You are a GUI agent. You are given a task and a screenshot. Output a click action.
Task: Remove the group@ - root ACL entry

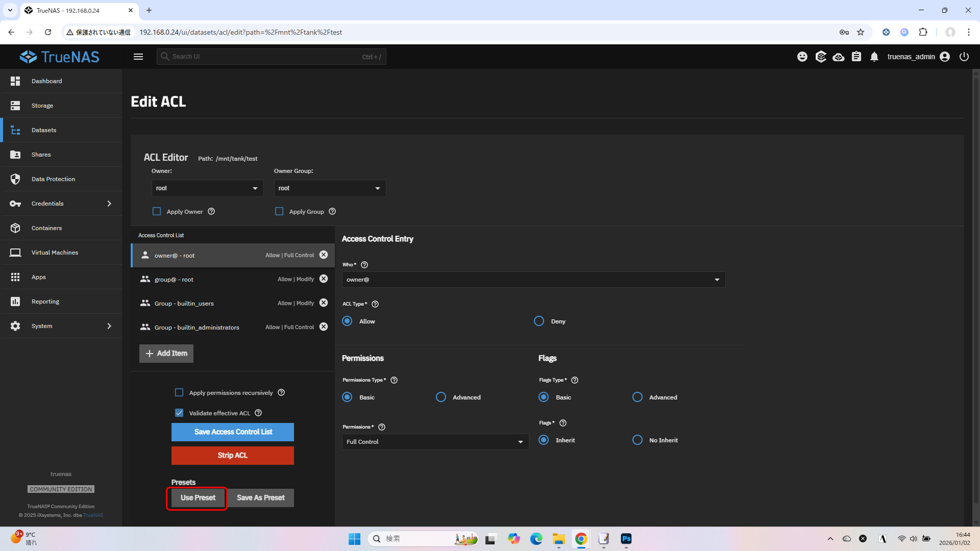pos(324,279)
